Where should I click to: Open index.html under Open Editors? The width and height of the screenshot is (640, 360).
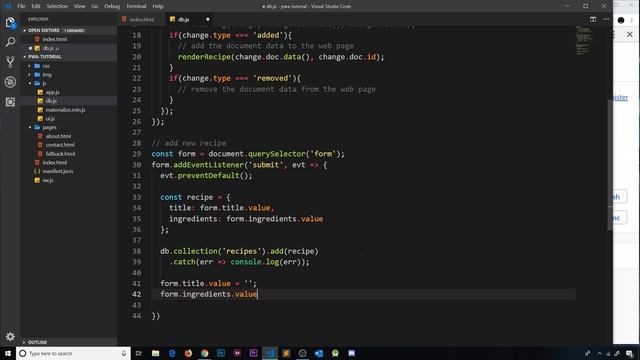(x=55, y=39)
